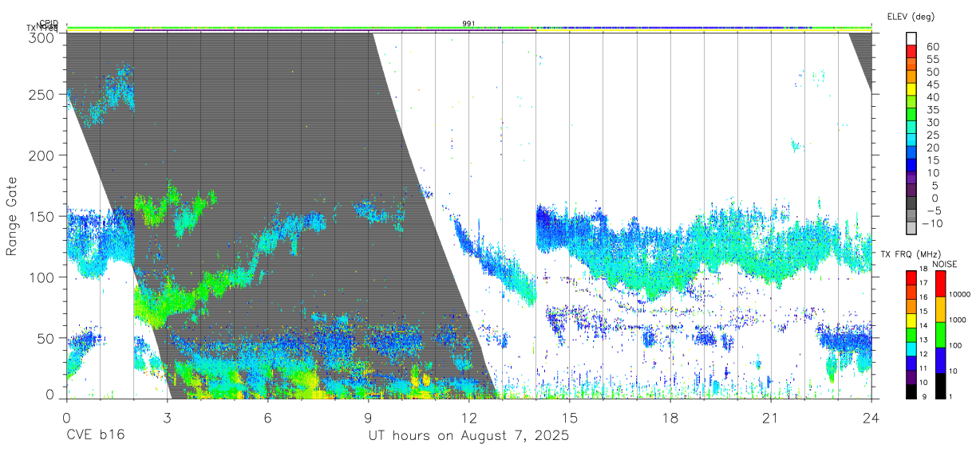Click the '300' range gate tick label
The image size is (980, 452).
click(x=43, y=37)
